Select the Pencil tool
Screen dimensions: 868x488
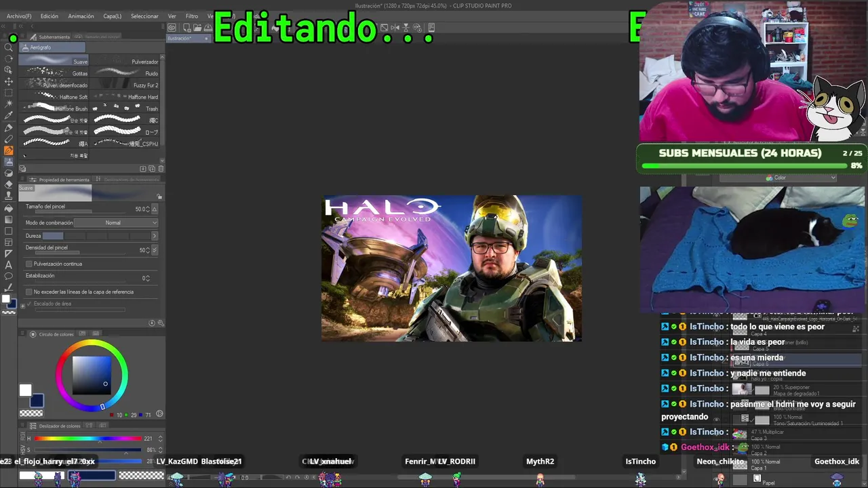coord(9,139)
